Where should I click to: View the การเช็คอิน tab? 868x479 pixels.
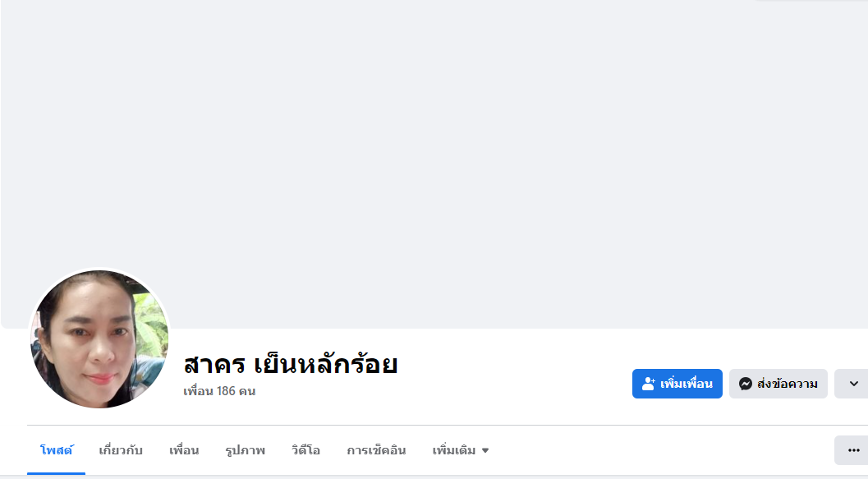376,450
